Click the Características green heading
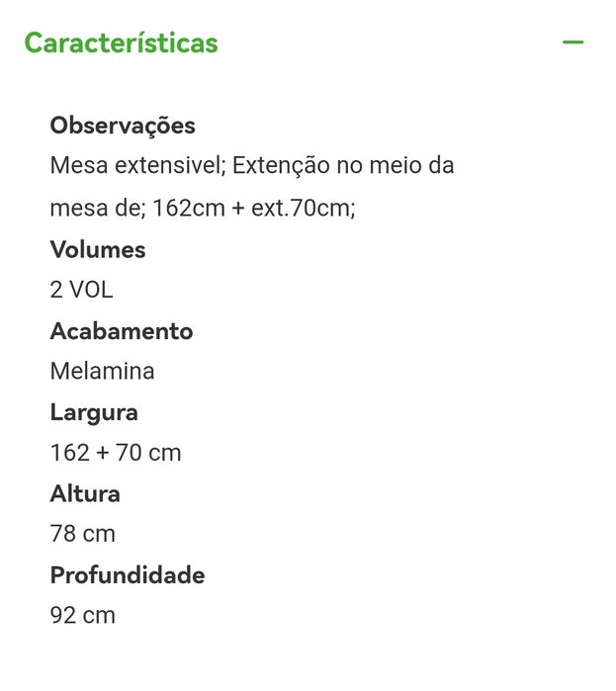The width and height of the screenshot is (616, 691). pos(122,43)
